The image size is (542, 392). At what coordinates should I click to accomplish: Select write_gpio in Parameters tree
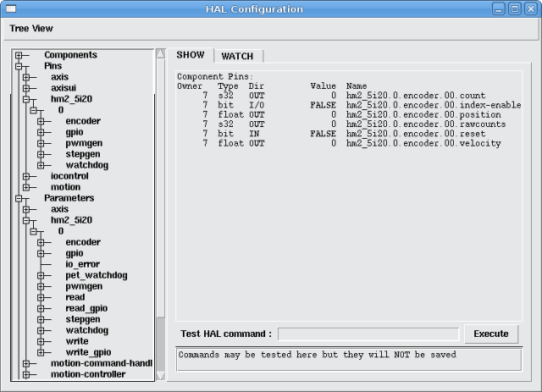[88, 352]
